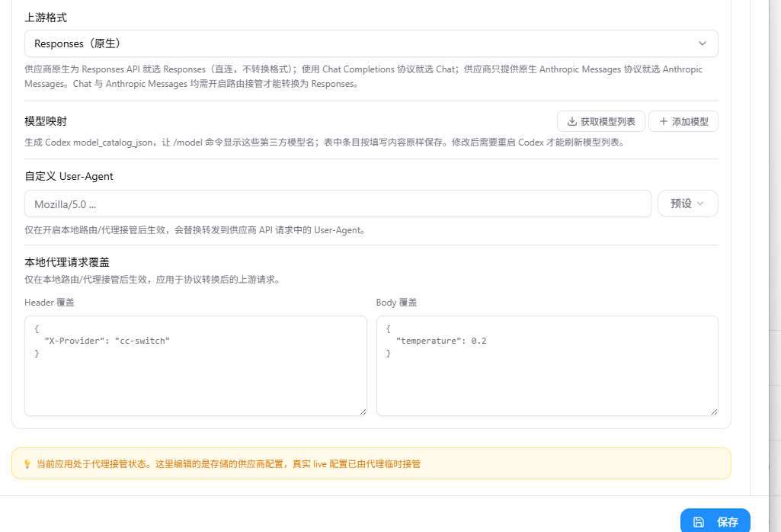Open the 预设 preset dropdown
The height and width of the screenshot is (532, 781).
tap(688, 204)
